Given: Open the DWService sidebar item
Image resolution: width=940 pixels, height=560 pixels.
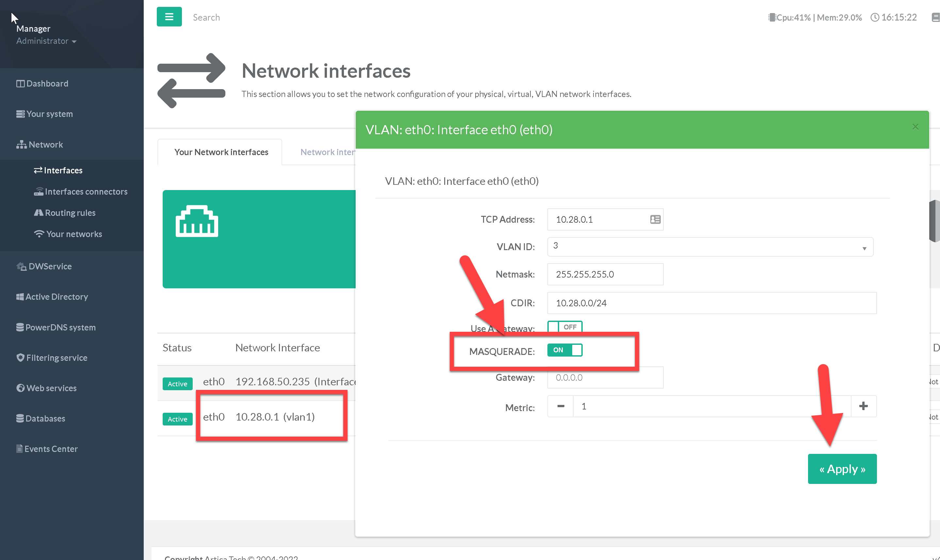Looking at the screenshot, I should point(50,266).
